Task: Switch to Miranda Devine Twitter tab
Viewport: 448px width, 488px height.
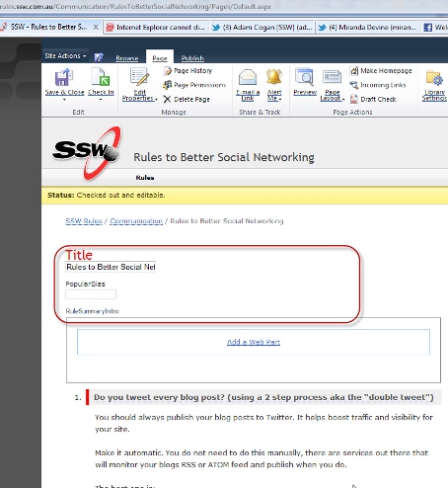Action: tap(368, 28)
